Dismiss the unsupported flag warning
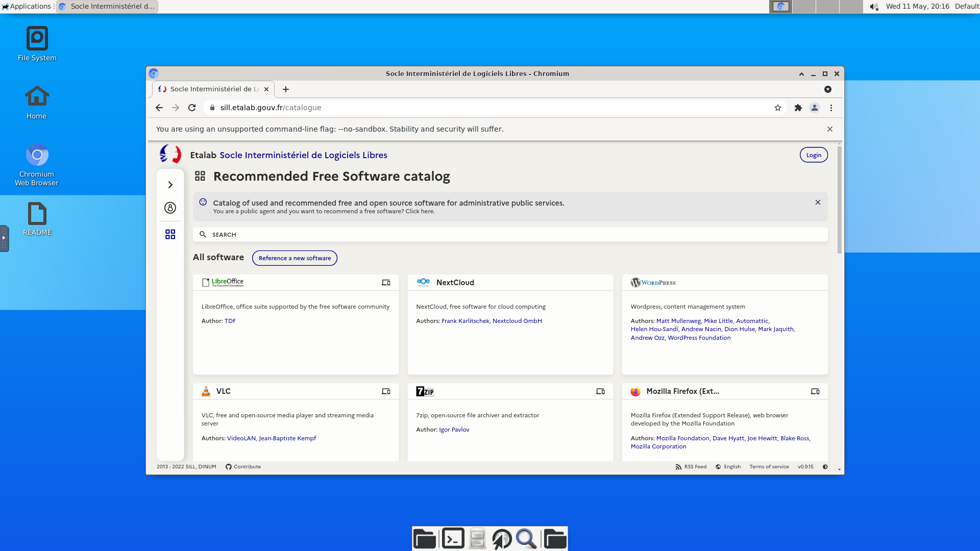 (x=830, y=129)
